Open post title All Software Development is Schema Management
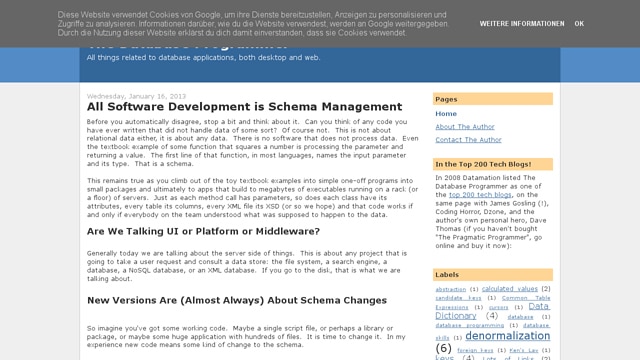This screenshot has height=360, width=640. [x=244, y=107]
